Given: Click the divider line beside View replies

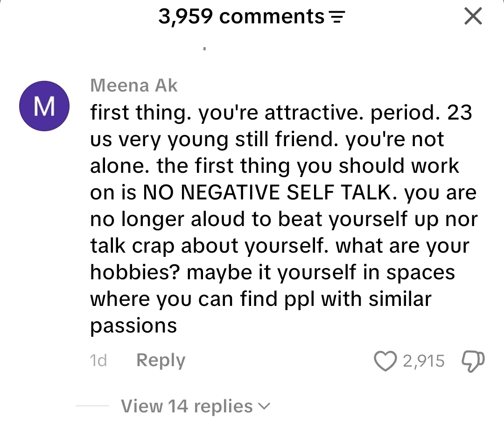Looking at the screenshot, I should [92, 406].
